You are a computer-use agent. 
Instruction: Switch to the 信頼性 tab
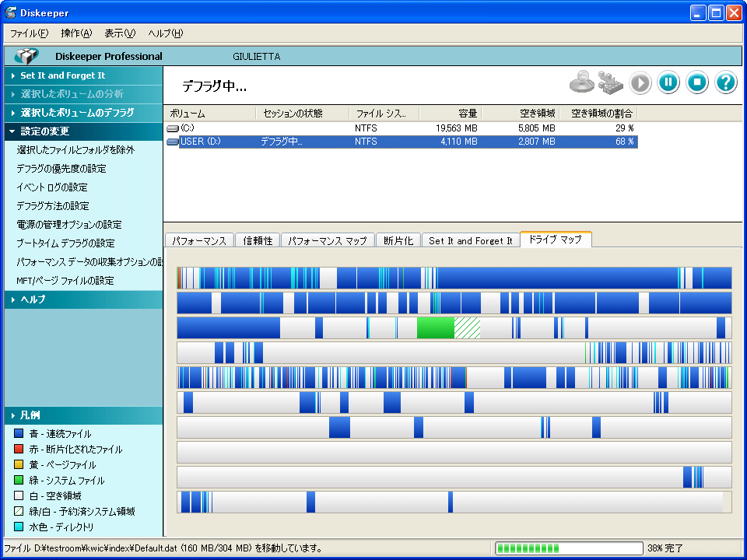tap(258, 240)
